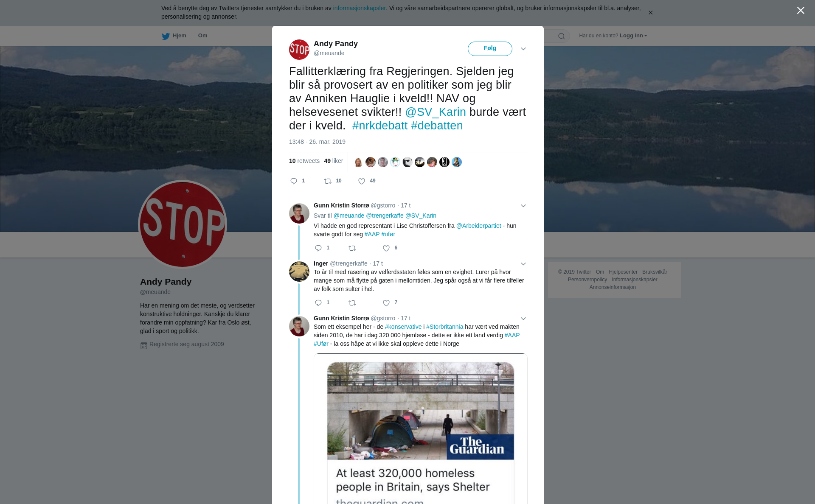Like Inger's reply about velferdsstaten
This screenshot has width=815, height=504.
[x=386, y=303]
